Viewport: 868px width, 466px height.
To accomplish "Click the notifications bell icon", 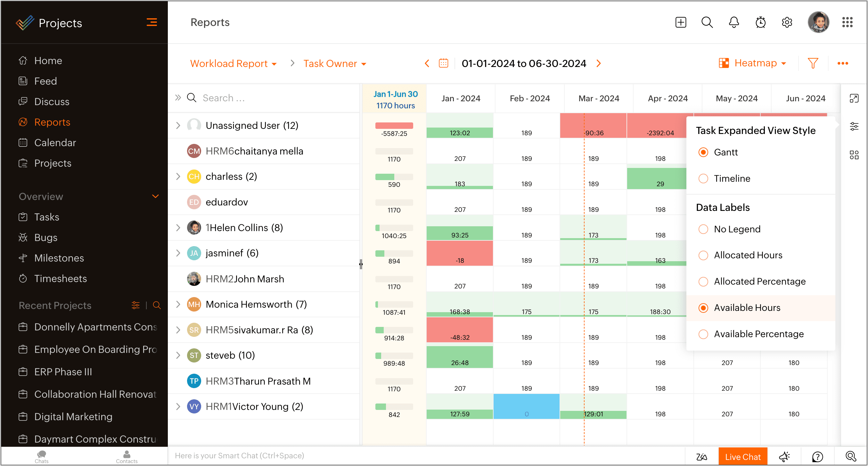I will 733,22.
